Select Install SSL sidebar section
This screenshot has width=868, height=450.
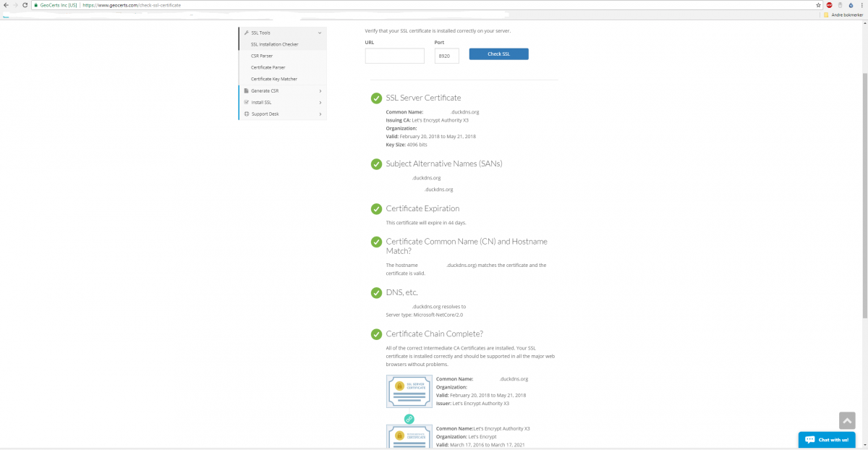[282, 102]
